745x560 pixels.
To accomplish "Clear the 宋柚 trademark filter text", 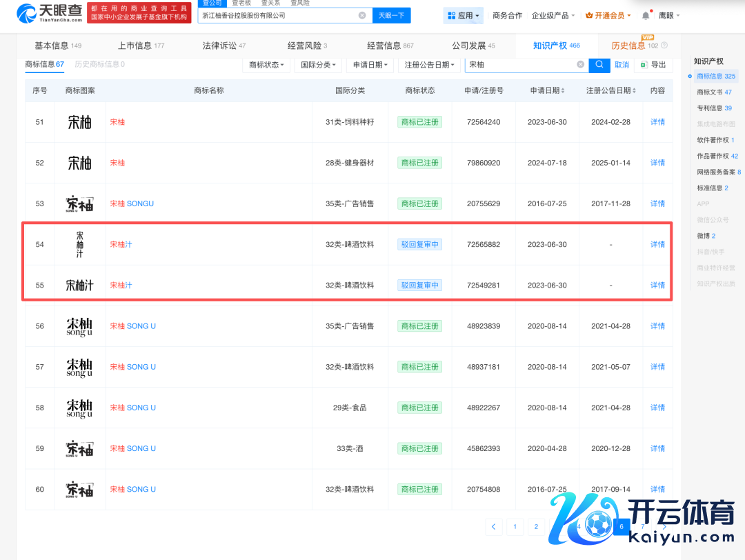I will point(581,65).
